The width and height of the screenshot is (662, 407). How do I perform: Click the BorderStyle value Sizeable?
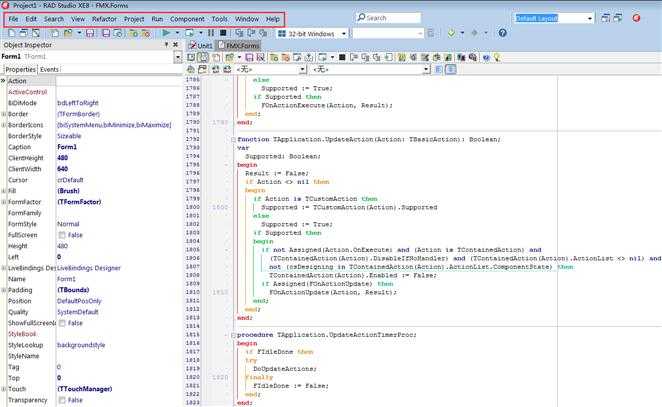click(69, 136)
